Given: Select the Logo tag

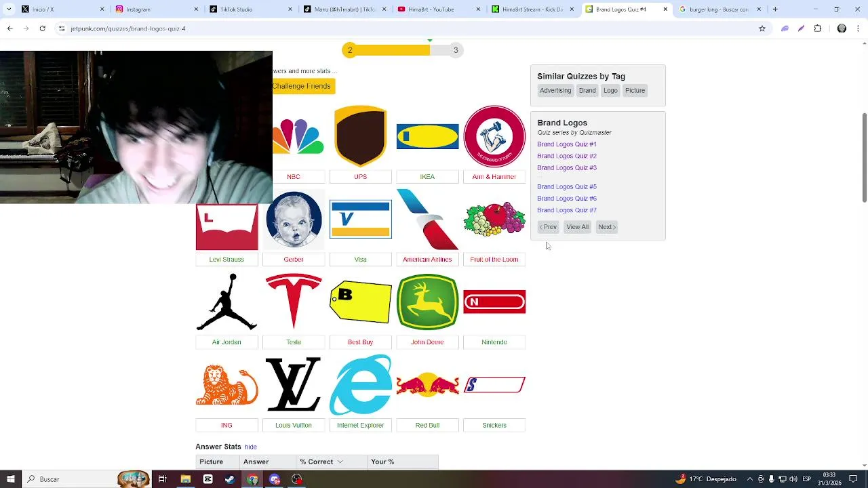Looking at the screenshot, I should point(610,90).
